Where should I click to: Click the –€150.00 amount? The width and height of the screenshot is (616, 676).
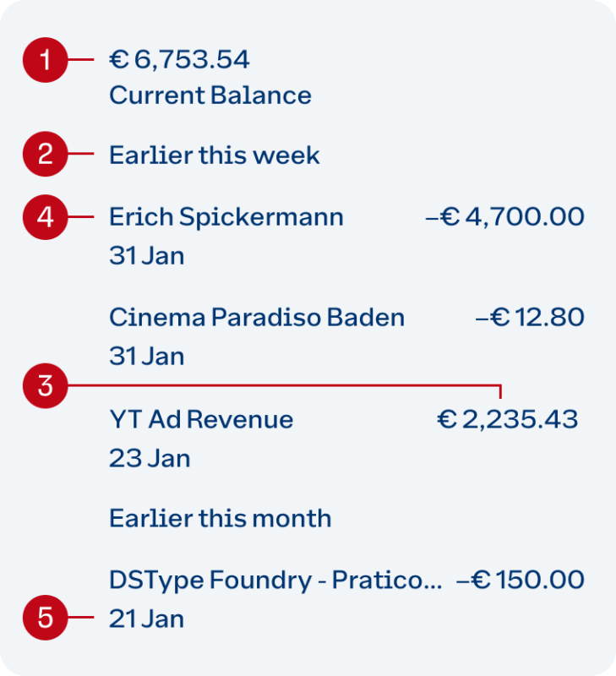(x=520, y=581)
